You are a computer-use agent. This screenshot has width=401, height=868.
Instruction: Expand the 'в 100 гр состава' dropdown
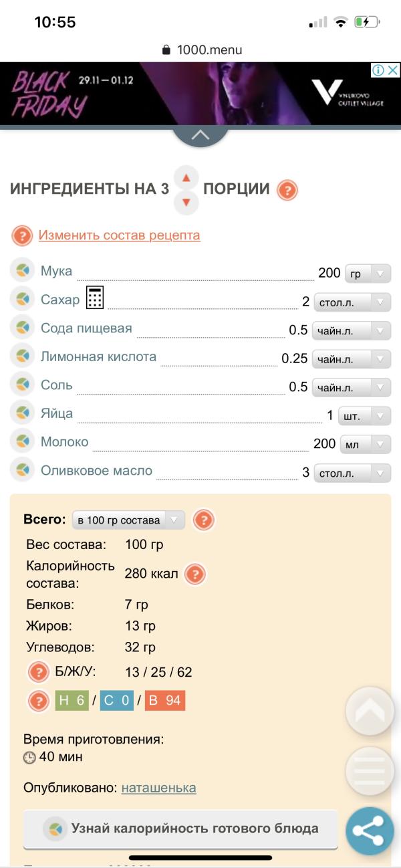pyautogui.click(x=128, y=520)
